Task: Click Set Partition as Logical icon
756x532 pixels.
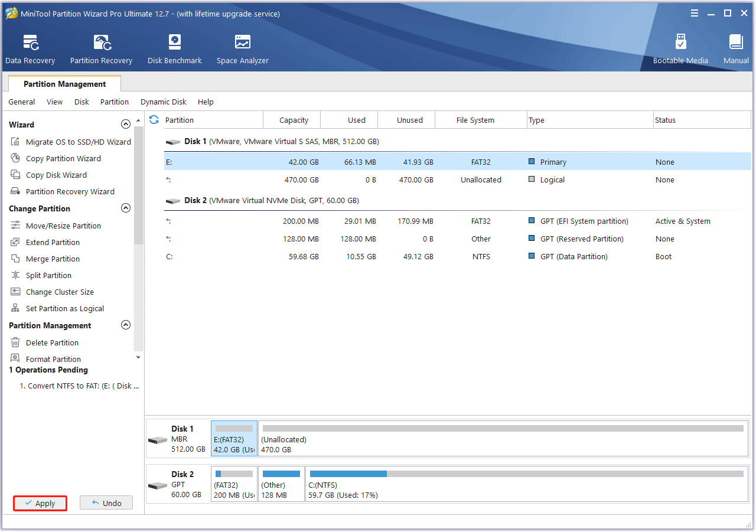Action: (x=15, y=308)
